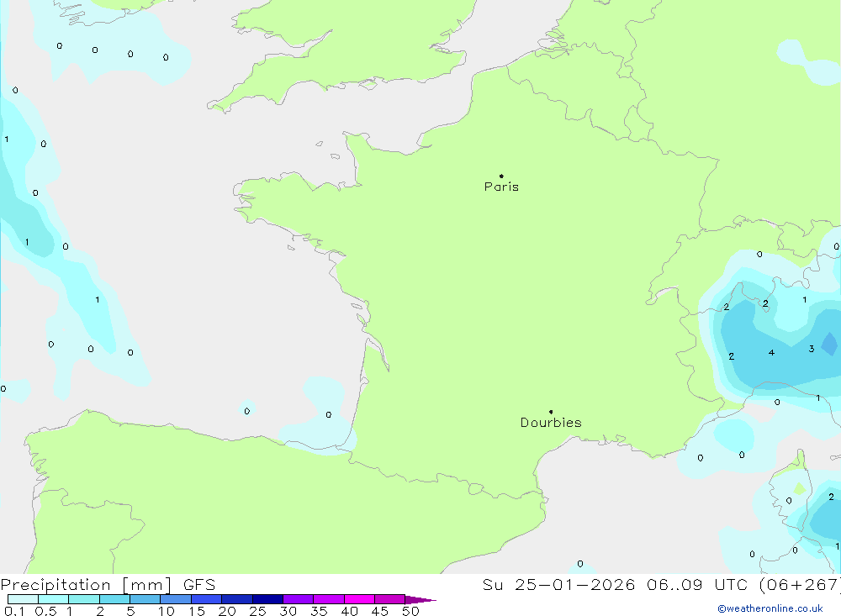Click the over-50 mm legend arrow tip
Screen dimensions: 841x616
click(420, 599)
